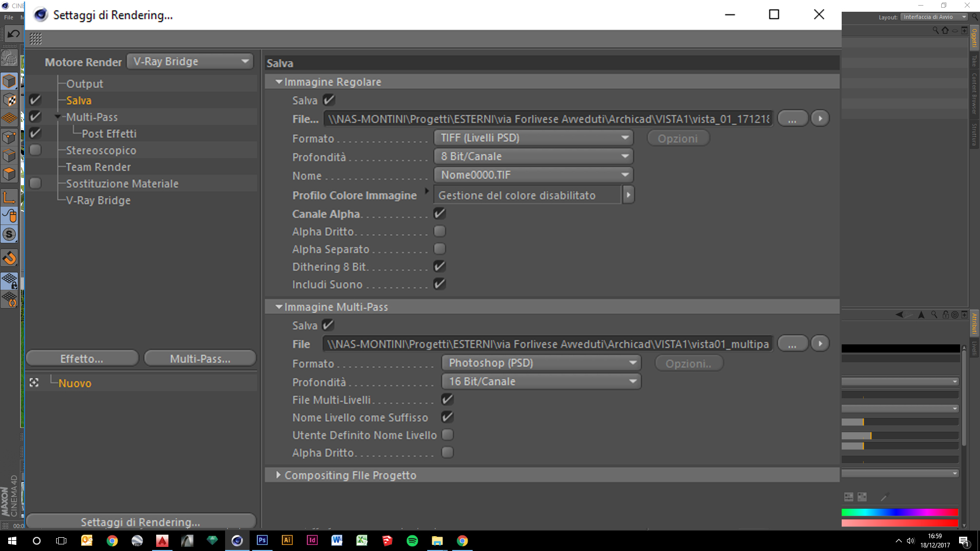Viewport: 980px width, 551px height.
Task: Click the Effetto... button
Action: (82, 359)
